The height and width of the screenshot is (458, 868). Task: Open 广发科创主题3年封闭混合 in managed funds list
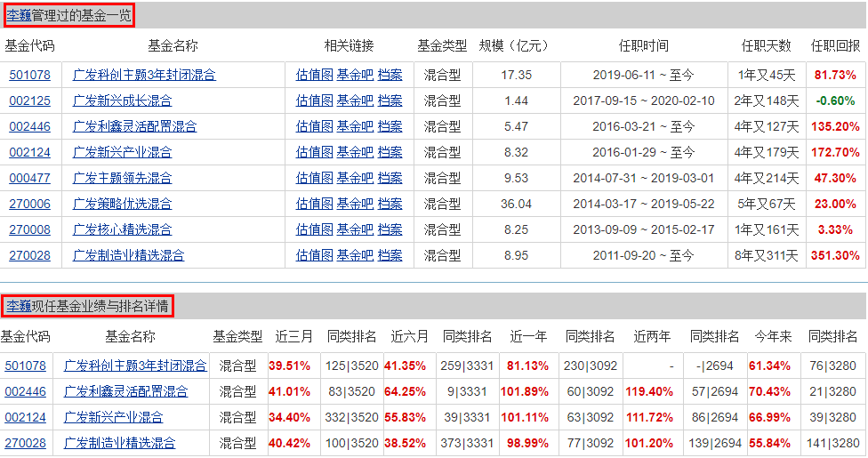tap(144, 75)
